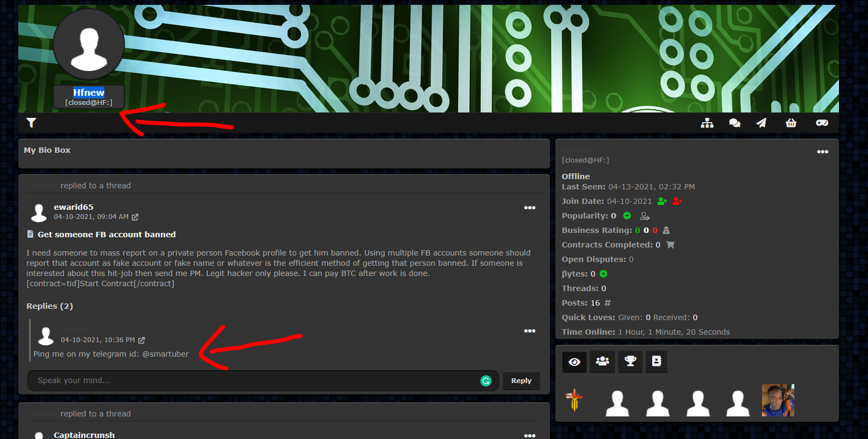
Task: Open the three-dot menu on the telegram reply
Action: [530, 331]
